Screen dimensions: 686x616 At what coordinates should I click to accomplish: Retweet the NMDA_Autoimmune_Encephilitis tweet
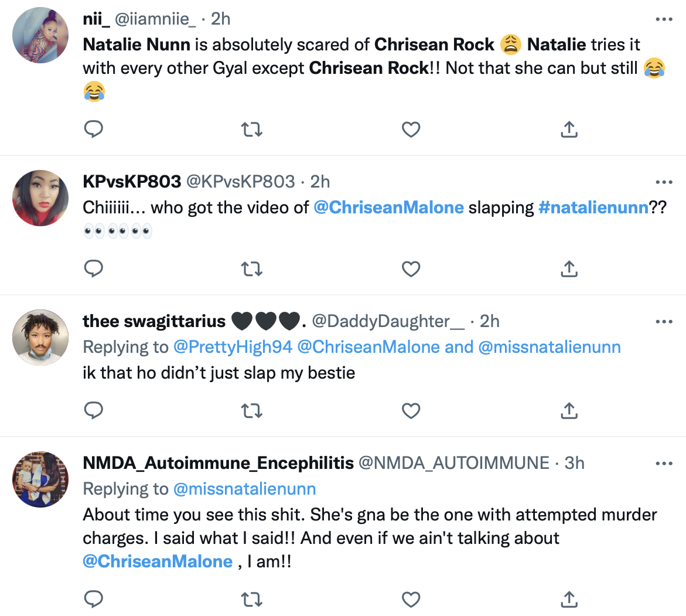point(252,599)
